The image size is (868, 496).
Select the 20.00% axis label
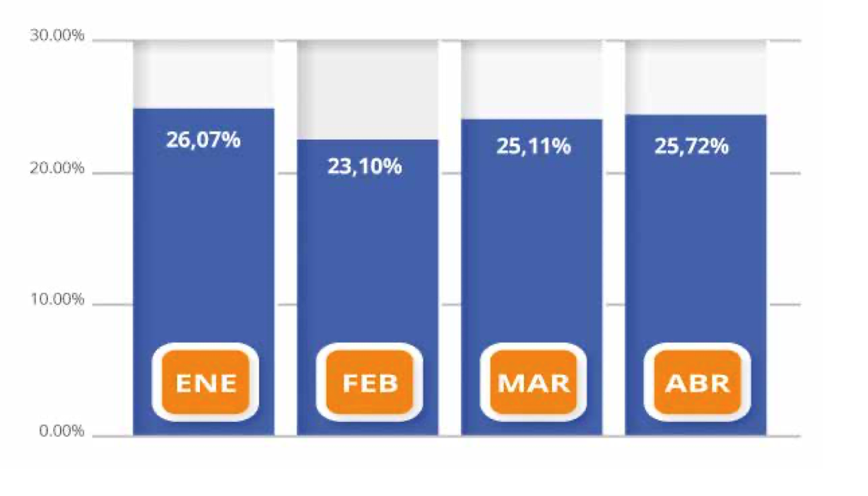tap(57, 169)
